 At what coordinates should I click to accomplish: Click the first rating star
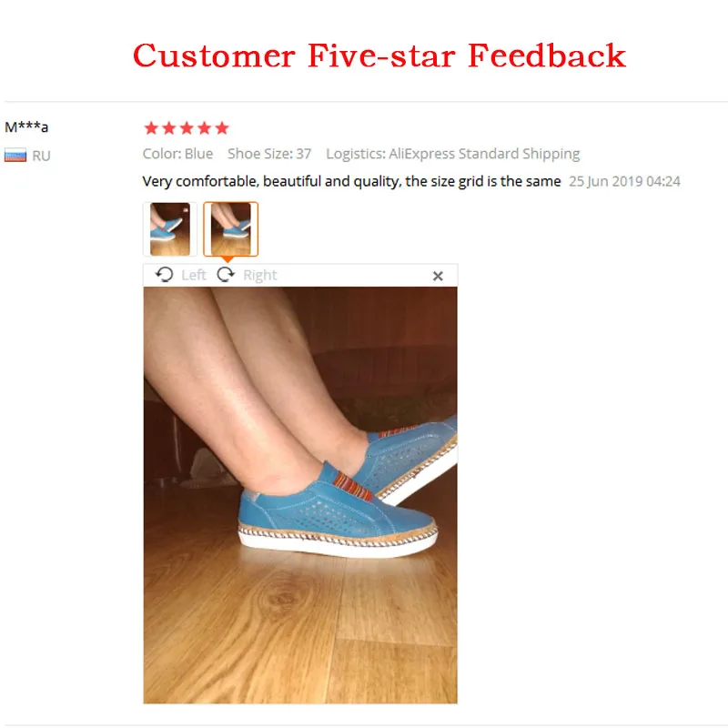[x=151, y=127]
